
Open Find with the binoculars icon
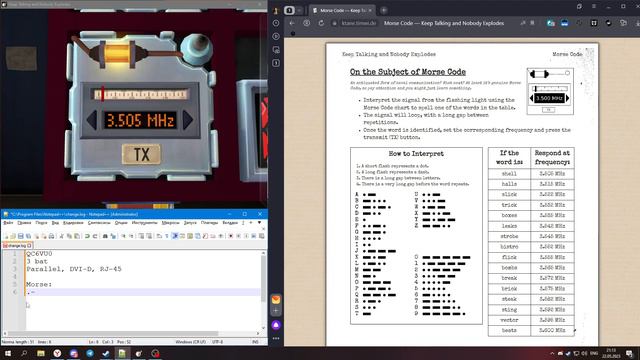click(105, 236)
